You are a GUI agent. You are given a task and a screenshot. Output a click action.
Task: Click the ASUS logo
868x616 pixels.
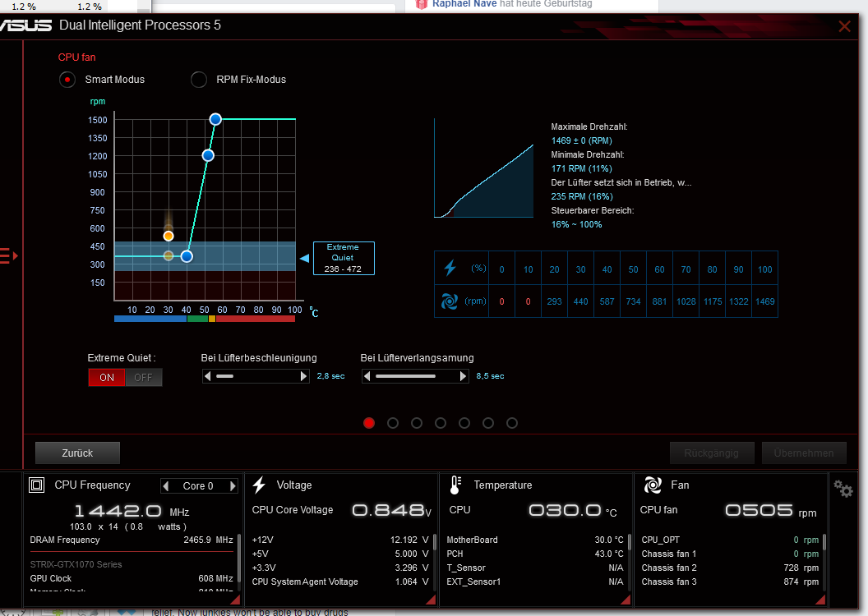coord(26,25)
